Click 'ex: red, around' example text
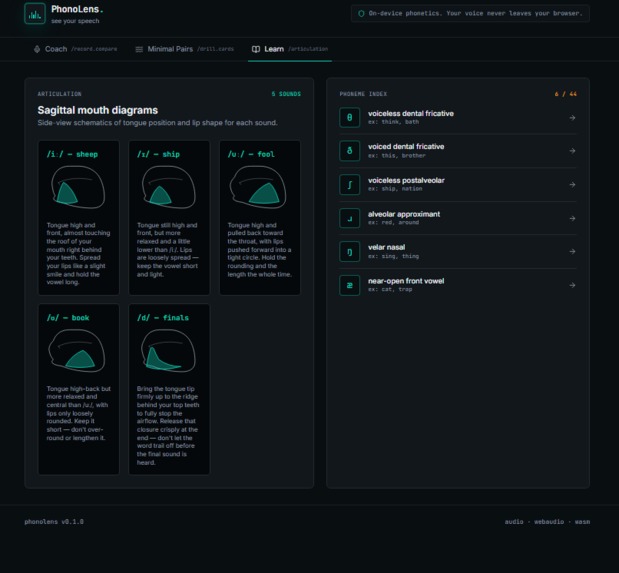Image resolution: width=619 pixels, height=573 pixels. pos(393,222)
